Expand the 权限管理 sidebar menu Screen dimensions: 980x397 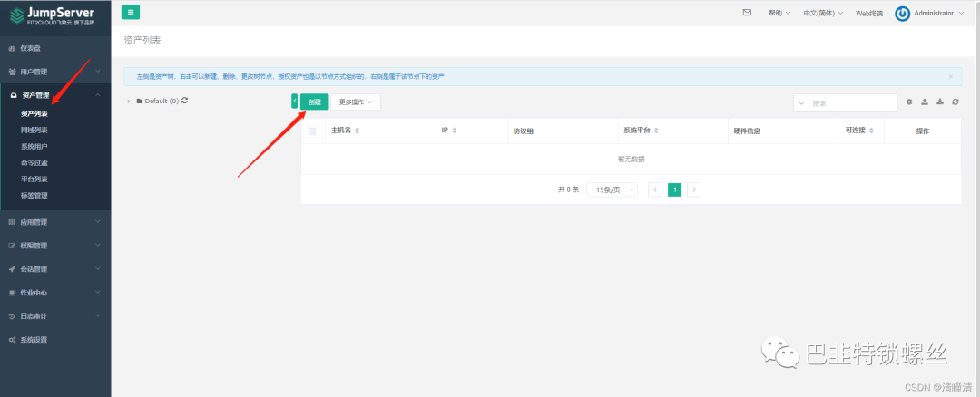[55, 246]
